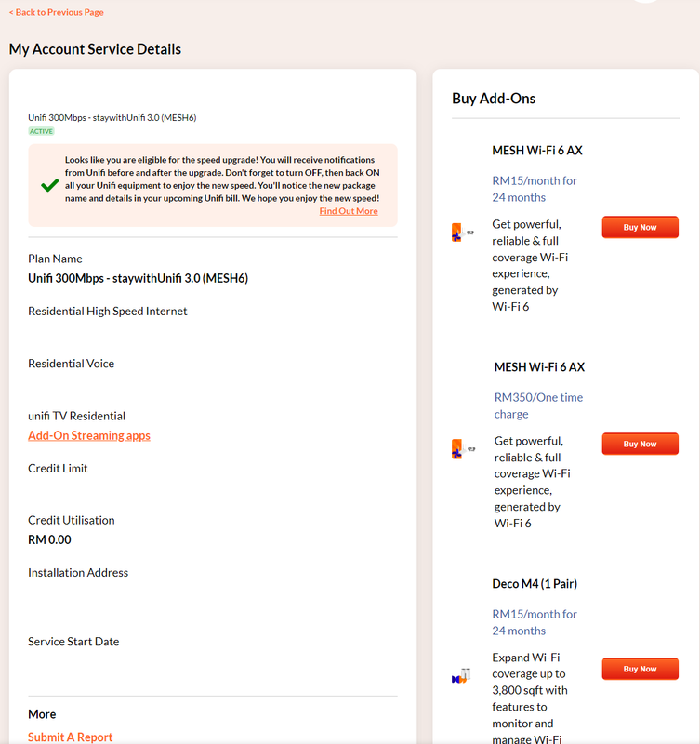The width and height of the screenshot is (700, 744).
Task: Buy the Deco M4 (1 Pair) add-on
Action: [641, 669]
